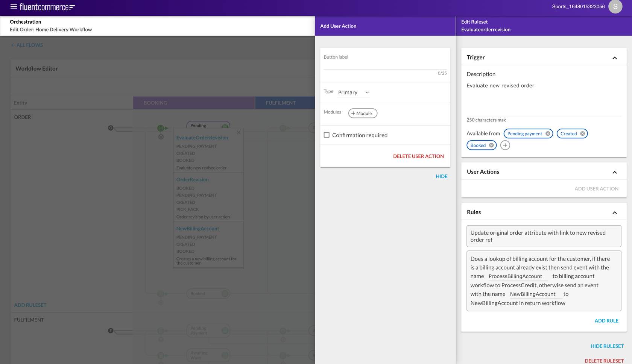Click the user avatar circle
Viewport: 632px width, 364px height.
click(x=615, y=6)
